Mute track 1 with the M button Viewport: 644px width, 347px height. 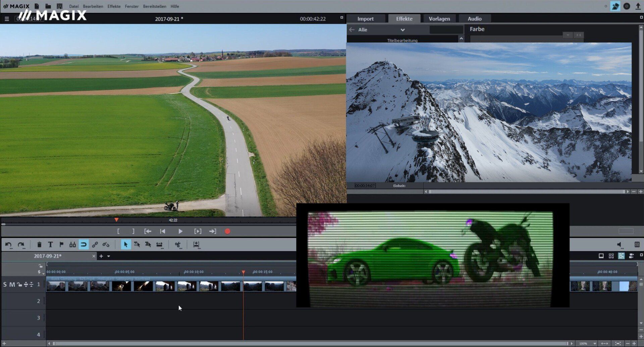[12, 285]
